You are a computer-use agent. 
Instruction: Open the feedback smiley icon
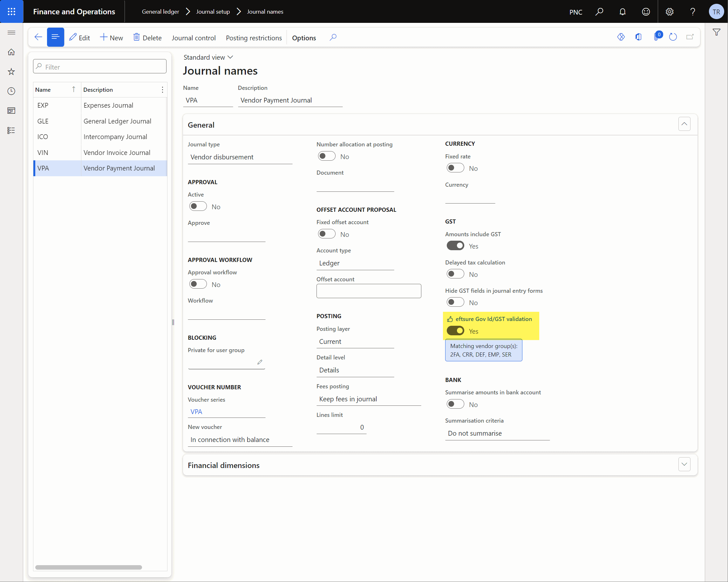point(646,12)
